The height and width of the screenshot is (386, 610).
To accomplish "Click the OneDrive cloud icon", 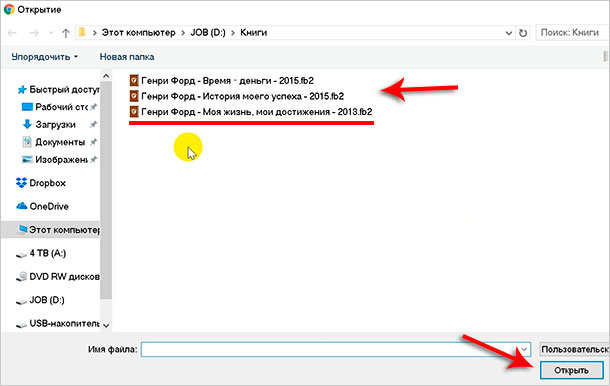I will (22, 206).
